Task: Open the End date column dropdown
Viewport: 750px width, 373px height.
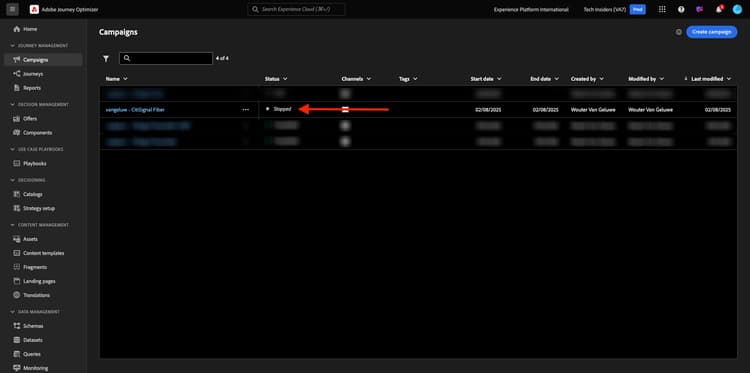Action: (x=557, y=79)
